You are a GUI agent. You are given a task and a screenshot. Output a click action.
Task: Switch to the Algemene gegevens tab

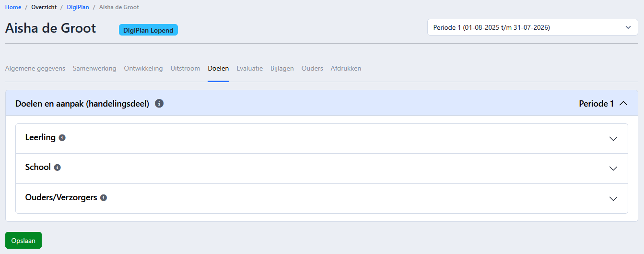click(35, 69)
